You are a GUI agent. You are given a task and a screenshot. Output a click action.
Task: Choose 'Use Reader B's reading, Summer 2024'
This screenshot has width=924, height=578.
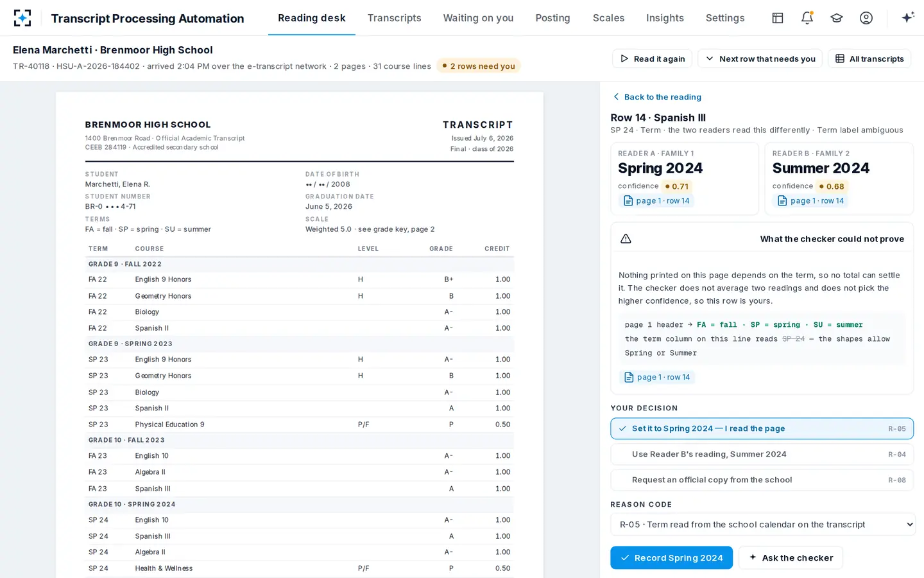[x=762, y=454]
